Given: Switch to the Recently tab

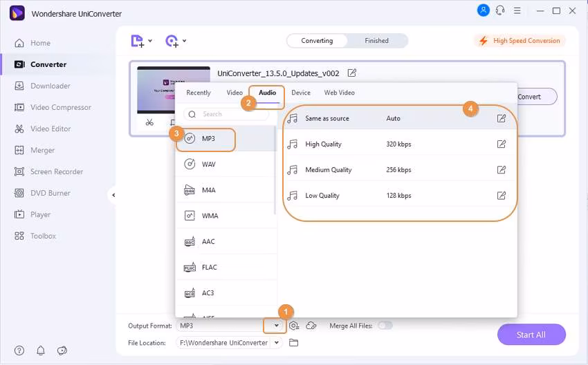Looking at the screenshot, I should coord(199,93).
